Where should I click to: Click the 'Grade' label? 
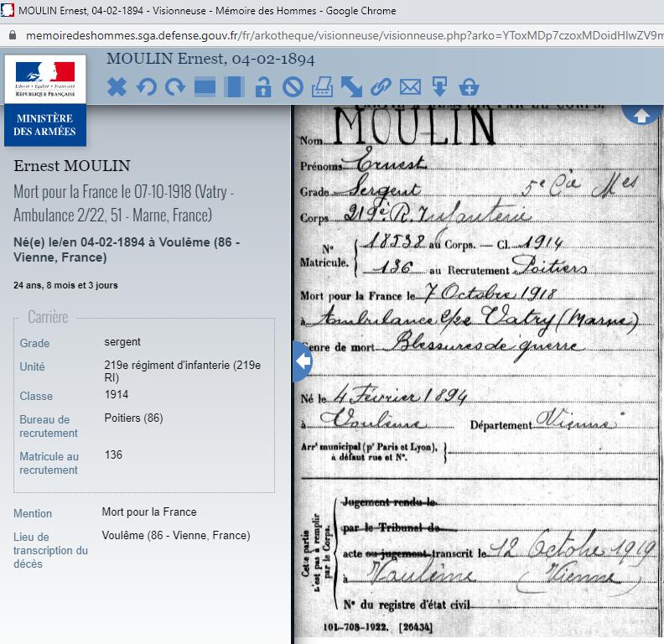coord(34,343)
